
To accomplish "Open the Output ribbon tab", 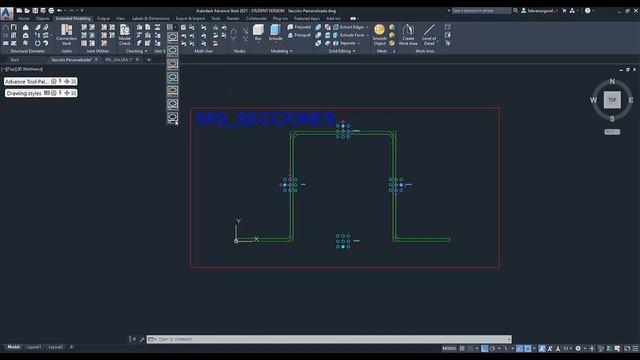I will [x=103, y=19].
